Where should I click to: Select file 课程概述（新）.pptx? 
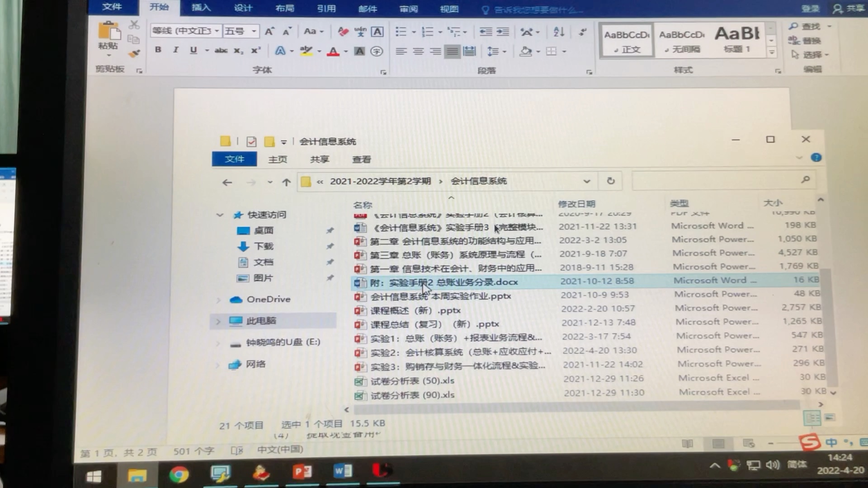[x=415, y=310]
